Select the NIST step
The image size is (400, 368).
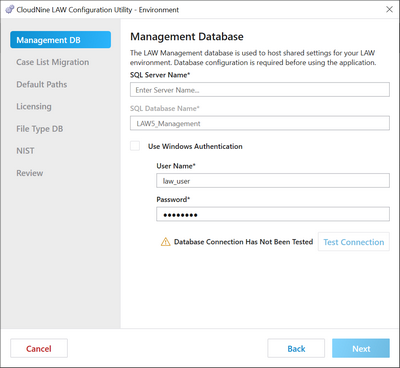click(x=25, y=151)
